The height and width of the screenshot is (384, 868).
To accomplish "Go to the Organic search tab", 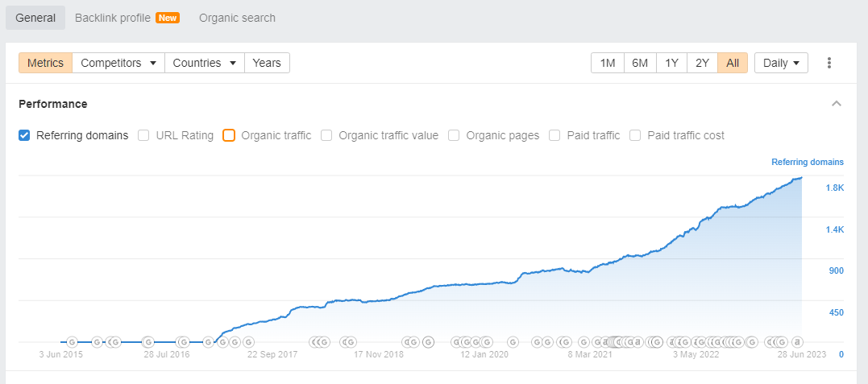I will click(x=237, y=18).
